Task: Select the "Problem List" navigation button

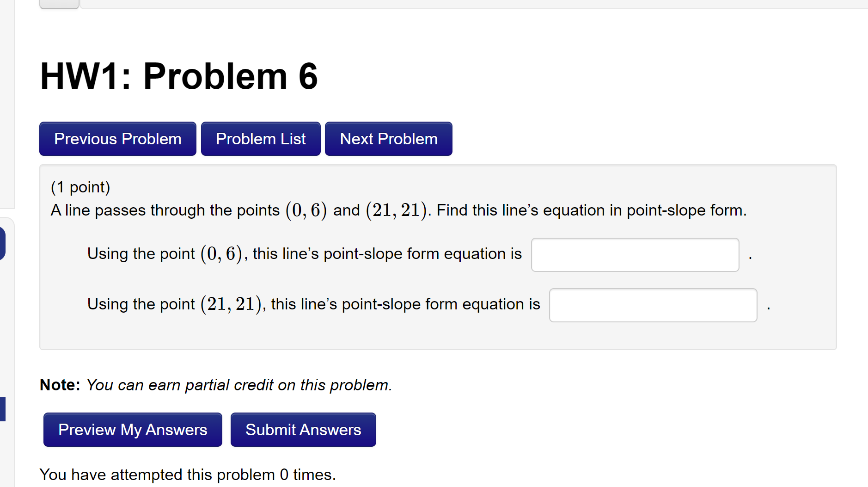Action: pyautogui.click(x=260, y=138)
